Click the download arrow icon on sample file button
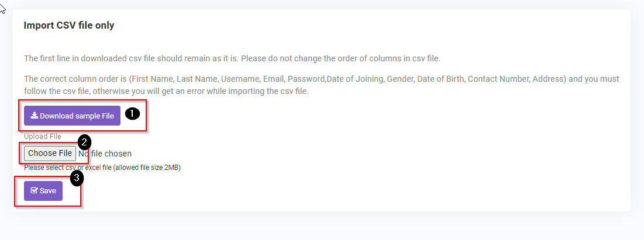Screen dimensions: 644x240 coord(35,116)
